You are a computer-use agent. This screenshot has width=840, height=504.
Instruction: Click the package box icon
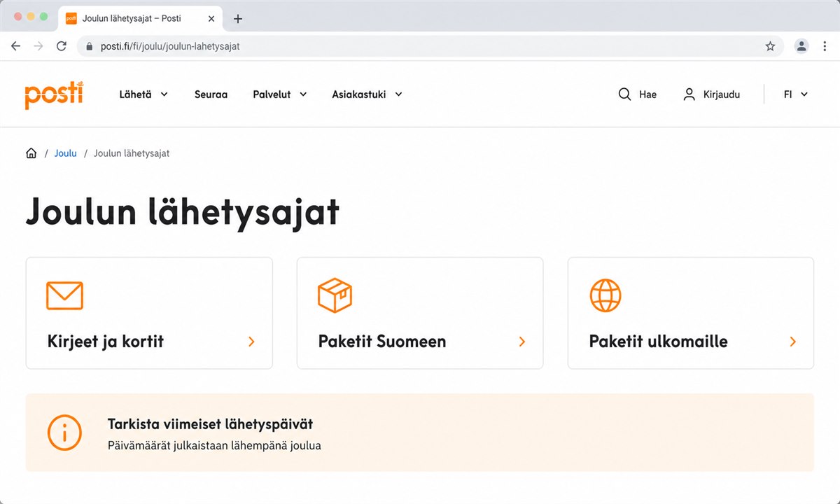click(x=335, y=295)
